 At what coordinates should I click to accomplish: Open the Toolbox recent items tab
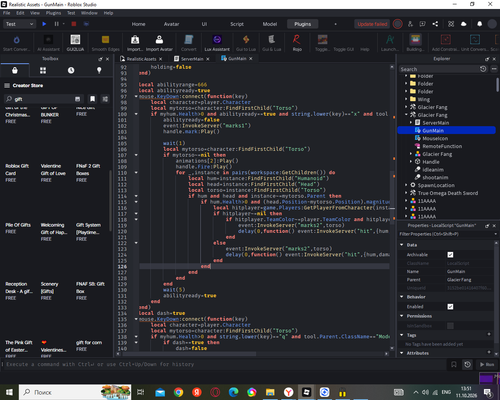(71, 70)
